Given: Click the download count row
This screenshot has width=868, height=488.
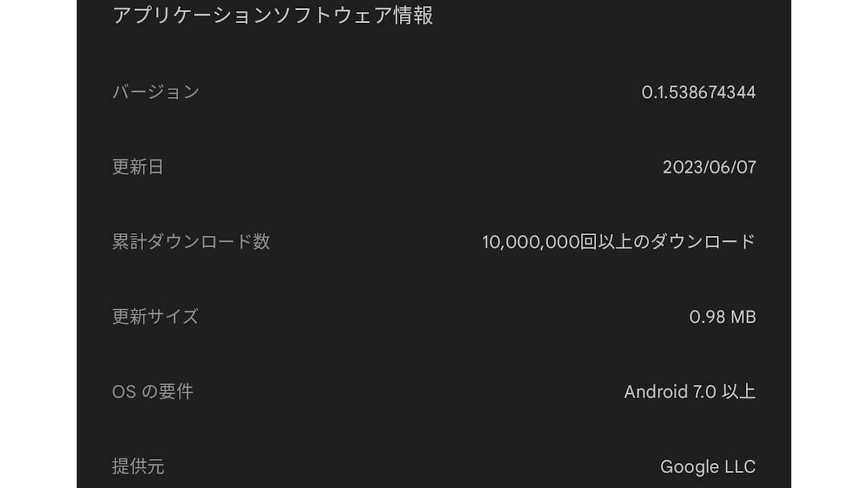Looking at the screenshot, I should (x=434, y=242).
